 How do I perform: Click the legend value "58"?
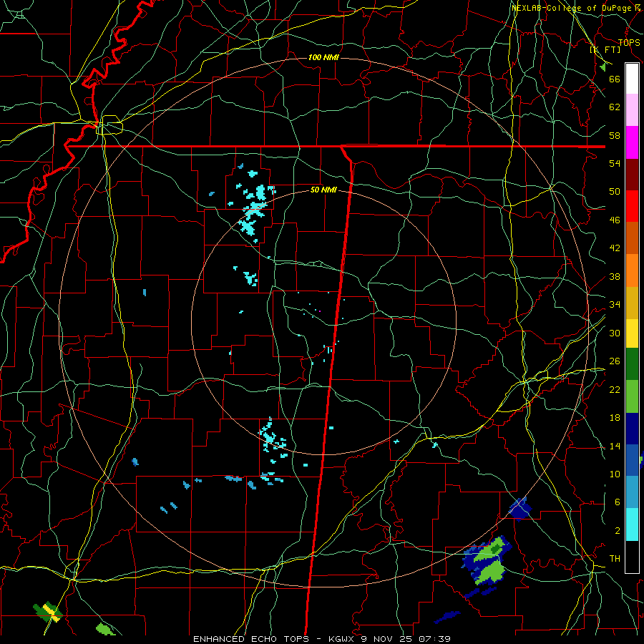[x=615, y=135]
